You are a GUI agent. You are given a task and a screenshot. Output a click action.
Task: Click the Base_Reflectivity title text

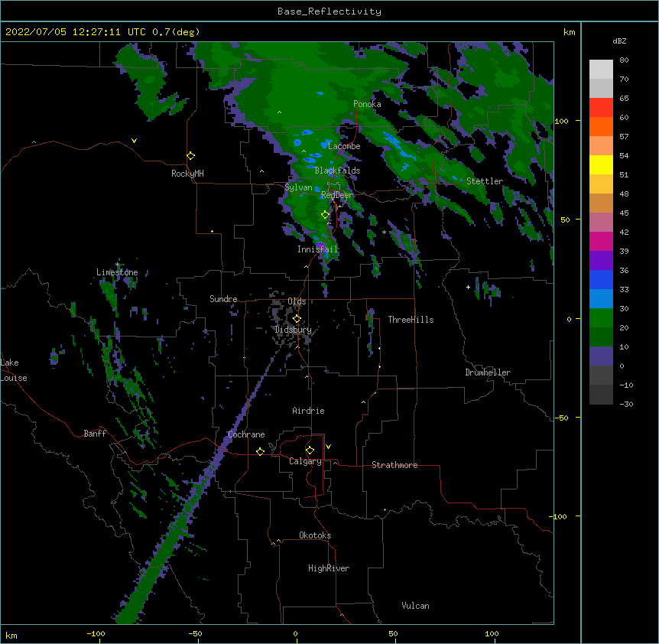point(329,11)
